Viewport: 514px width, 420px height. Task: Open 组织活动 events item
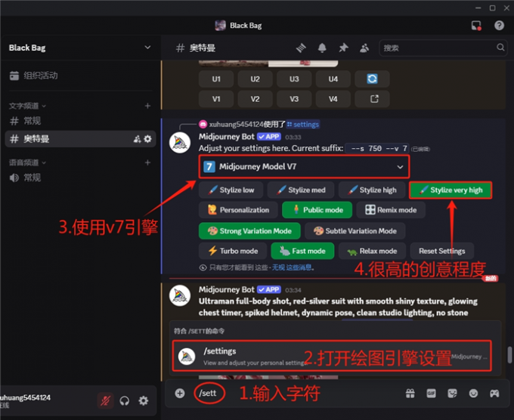80,76
